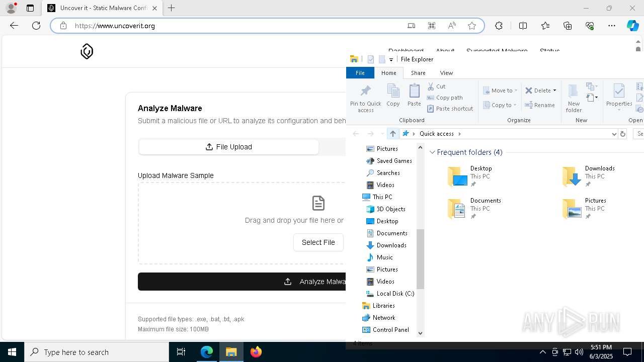Open Task View from taskbar
The height and width of the screenshot is (362, 644).
click(181, 352)
